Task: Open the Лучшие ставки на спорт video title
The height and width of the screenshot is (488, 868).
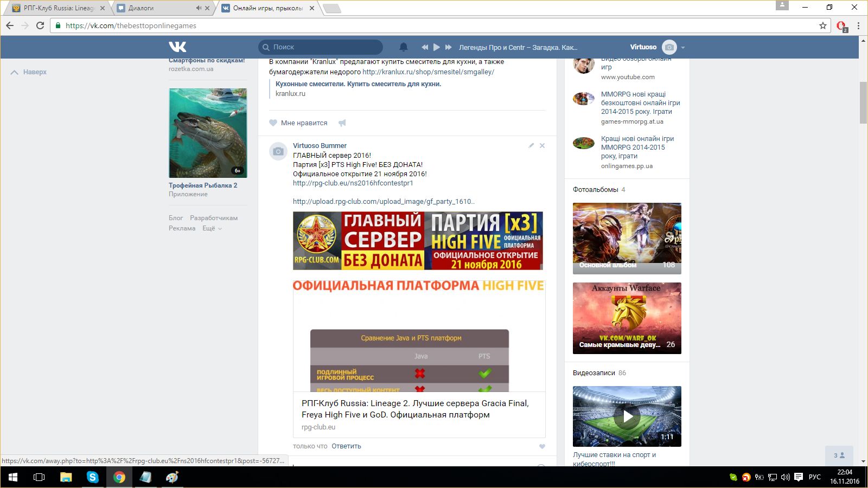Action: (614, 459)
